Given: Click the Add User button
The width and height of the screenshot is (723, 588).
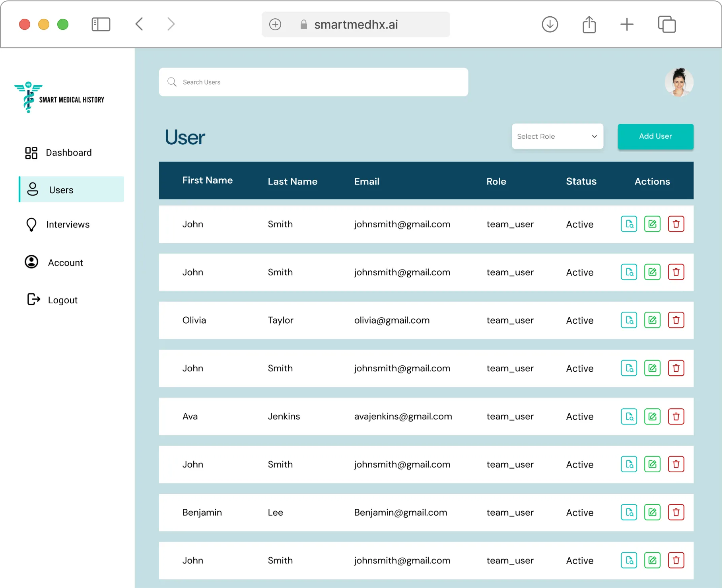Looking at the screenshot, I should (x=655, y=136).
